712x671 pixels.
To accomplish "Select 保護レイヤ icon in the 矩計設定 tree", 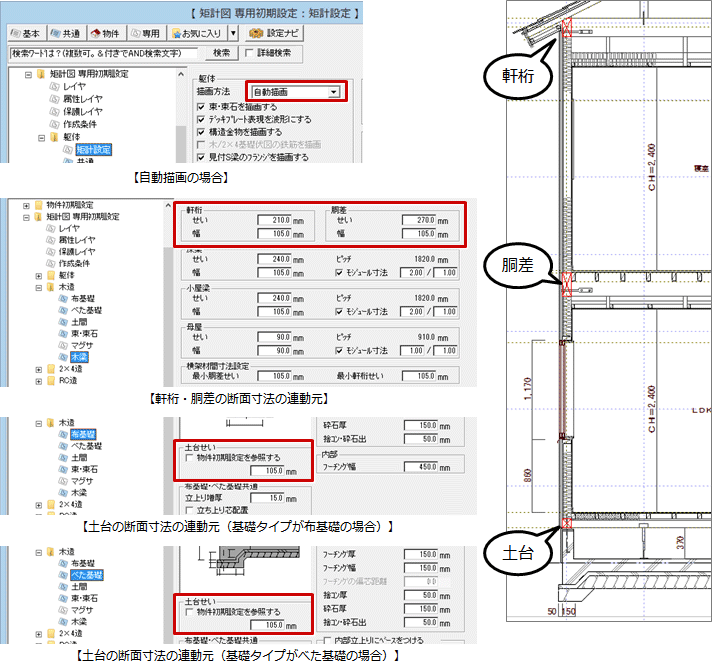I will point(54,112).
